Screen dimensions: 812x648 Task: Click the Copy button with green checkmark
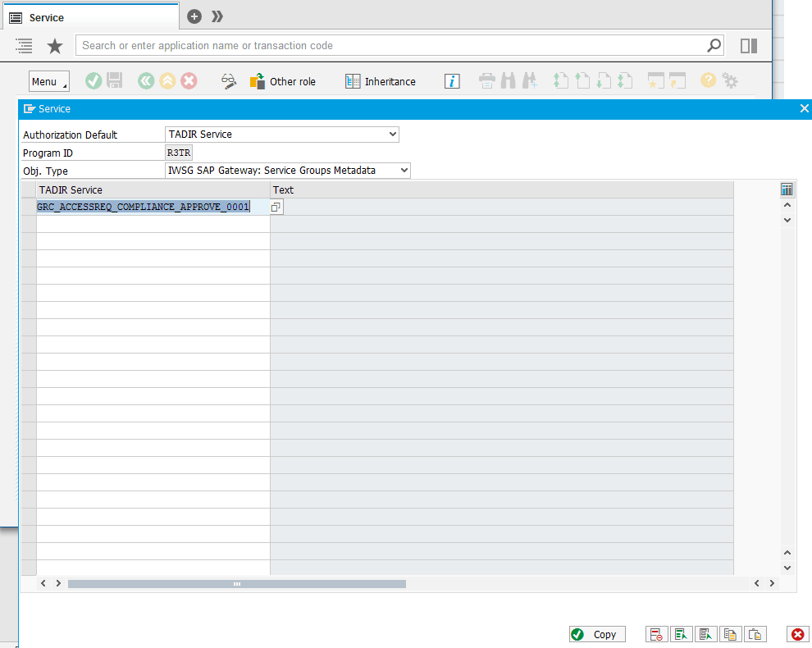597,634
